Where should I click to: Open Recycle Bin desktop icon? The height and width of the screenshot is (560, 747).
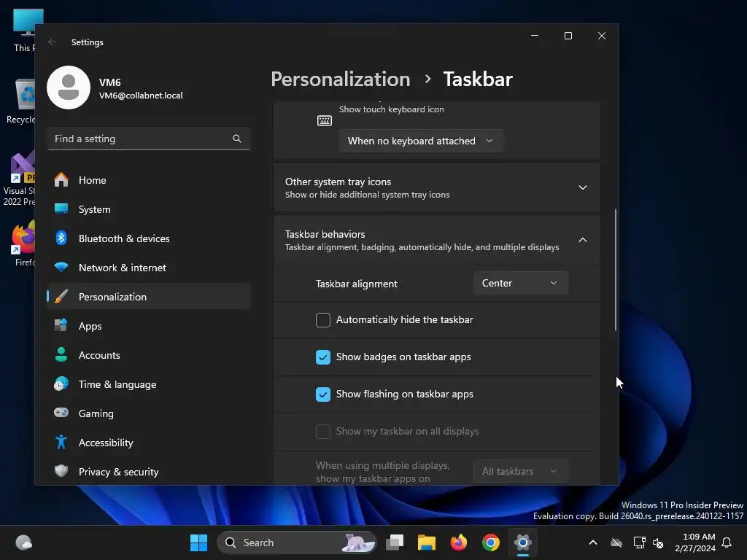[x=20, y=101]
